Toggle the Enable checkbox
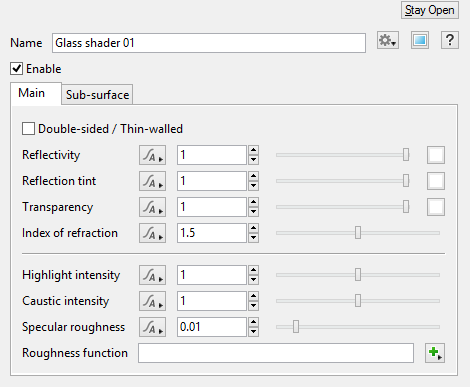Viewport: 470px width, 387px height. [17, 69]
